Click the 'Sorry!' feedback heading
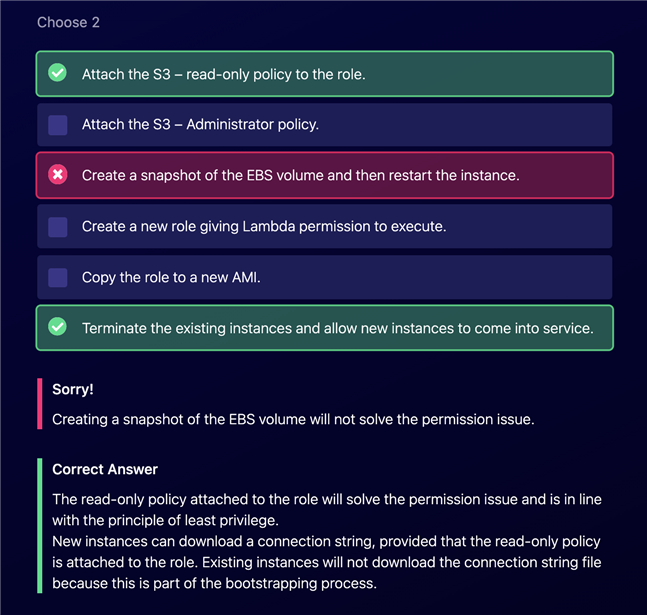647x615 pixels. tap(73, 389)
